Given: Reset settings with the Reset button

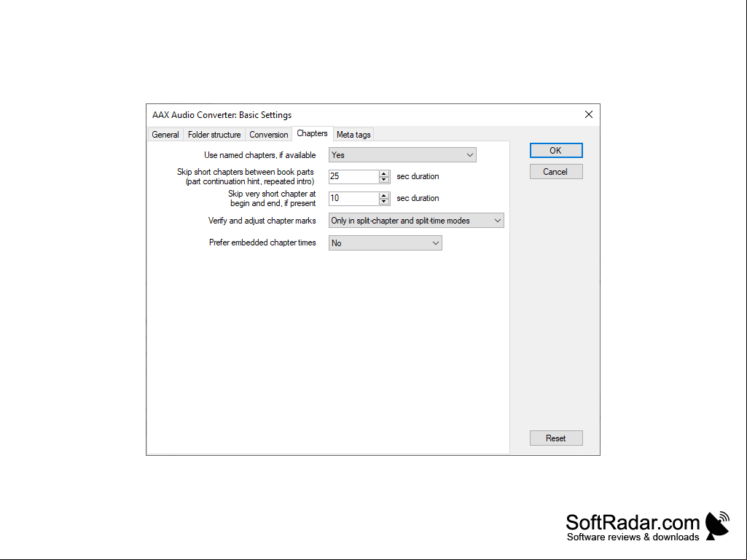Looking at the screenshot, I should pos(556,438).
